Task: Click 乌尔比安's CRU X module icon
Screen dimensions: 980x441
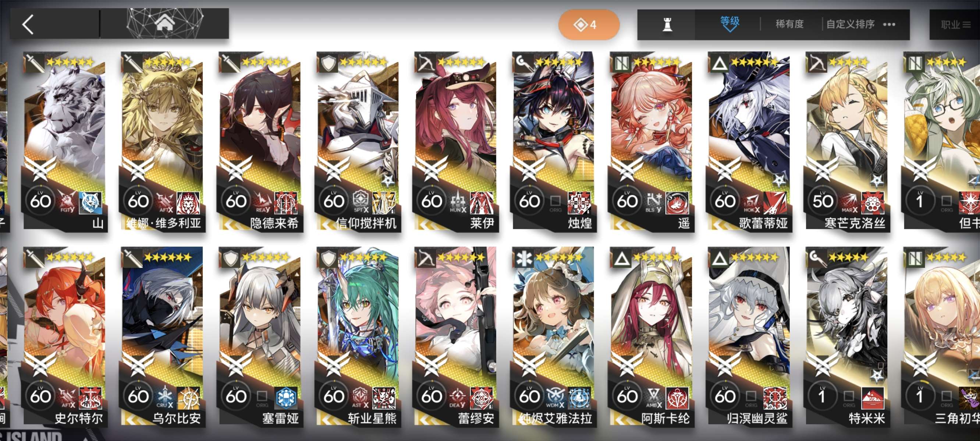Action: click(165, 397)
